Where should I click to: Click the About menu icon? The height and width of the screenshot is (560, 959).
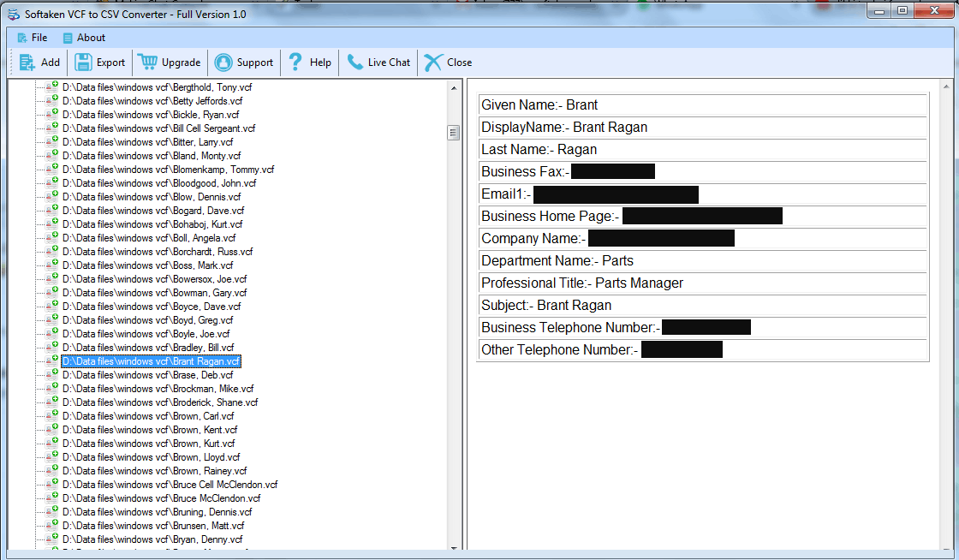click(x=68, y=38)
